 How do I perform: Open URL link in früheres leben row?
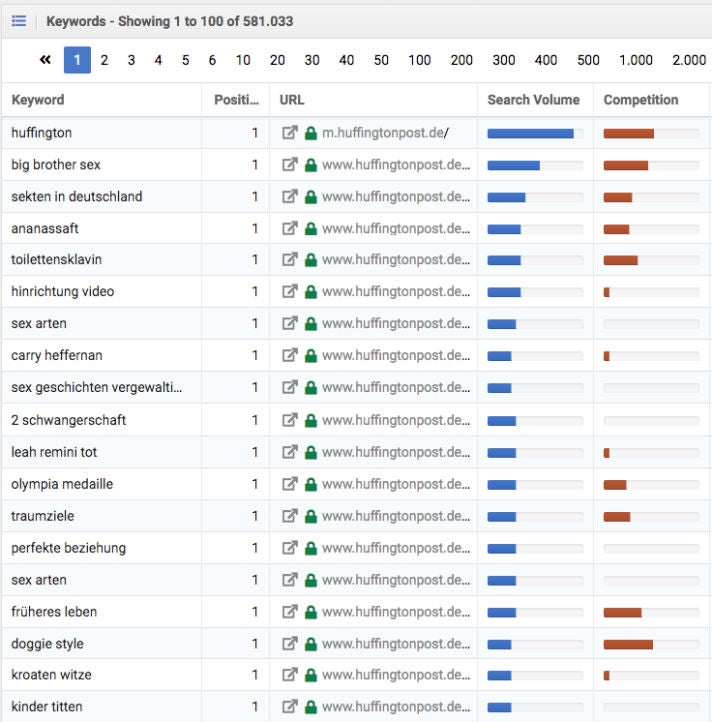396,612
